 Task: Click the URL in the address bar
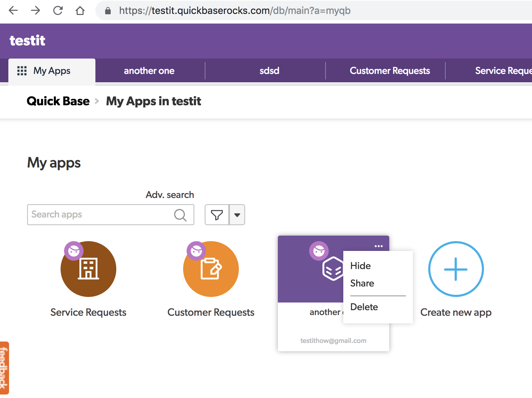[x=235, y=10]
